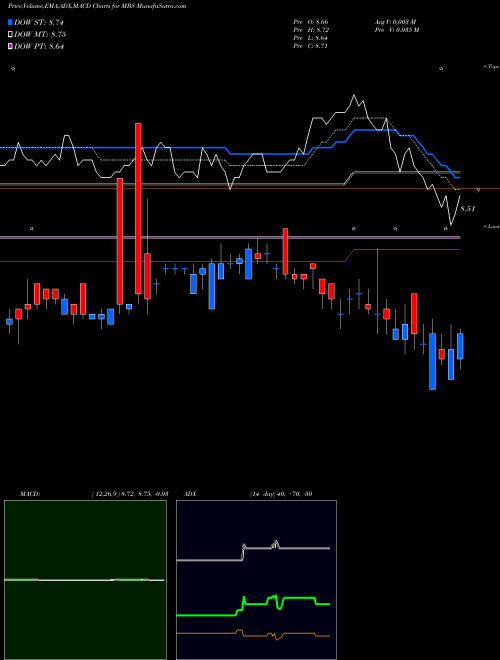500x660 pixels.
Task: Click the ADX heading label
Action: (190, 493)
